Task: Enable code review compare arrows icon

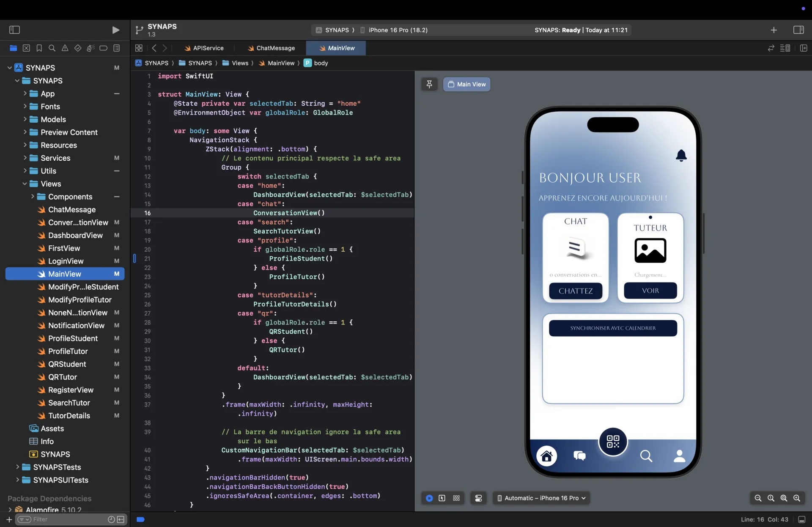Action: [771, 48]
